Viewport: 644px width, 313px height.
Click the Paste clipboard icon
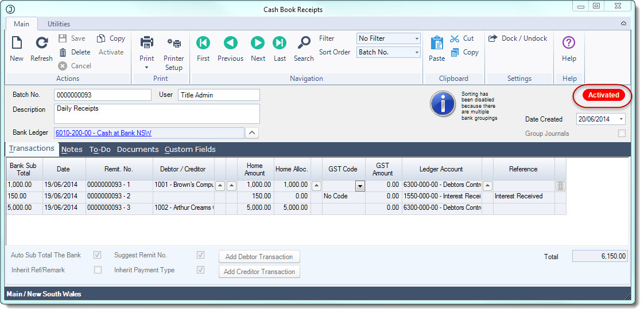437,43
